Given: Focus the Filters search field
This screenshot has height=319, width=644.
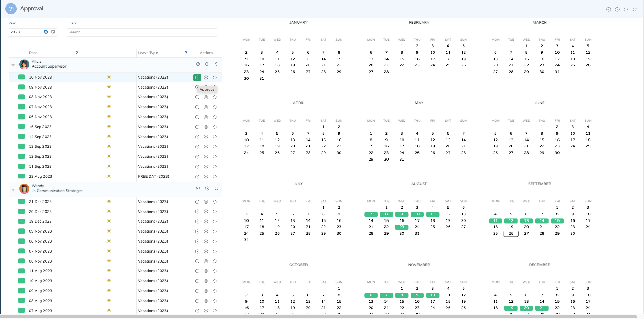Looking at the screenshot, I should pos(141,32).
